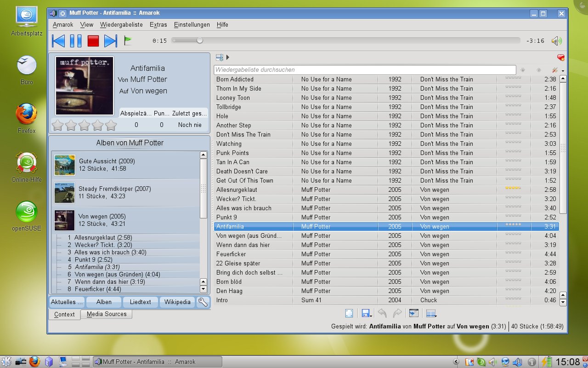Open the openSUSE desktop icon
Image resolution: width=588 pixels, height=368 pixels.
point(27,216)
